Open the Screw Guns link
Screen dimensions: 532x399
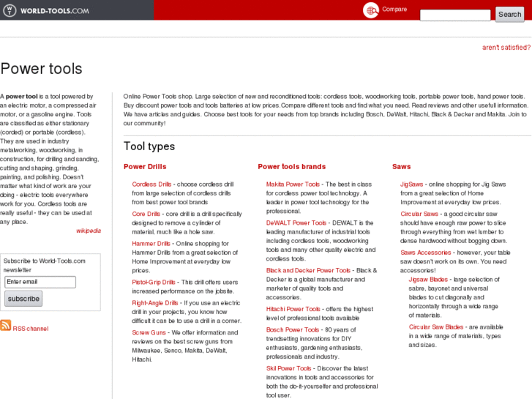pyautogui.click(x=149, y=332)
